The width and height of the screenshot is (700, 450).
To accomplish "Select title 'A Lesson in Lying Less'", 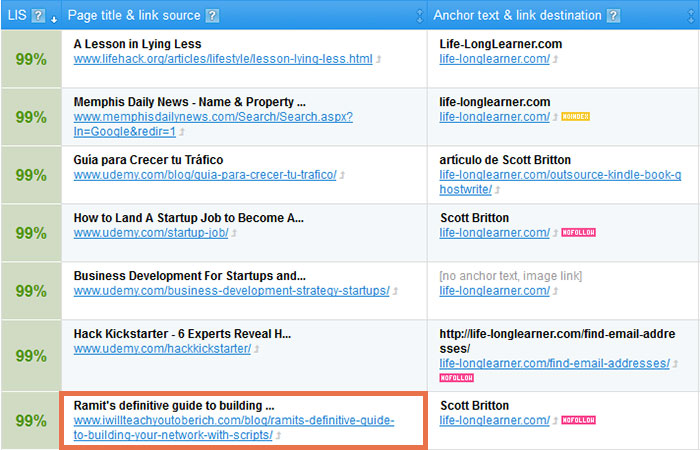I will point(138,44).
